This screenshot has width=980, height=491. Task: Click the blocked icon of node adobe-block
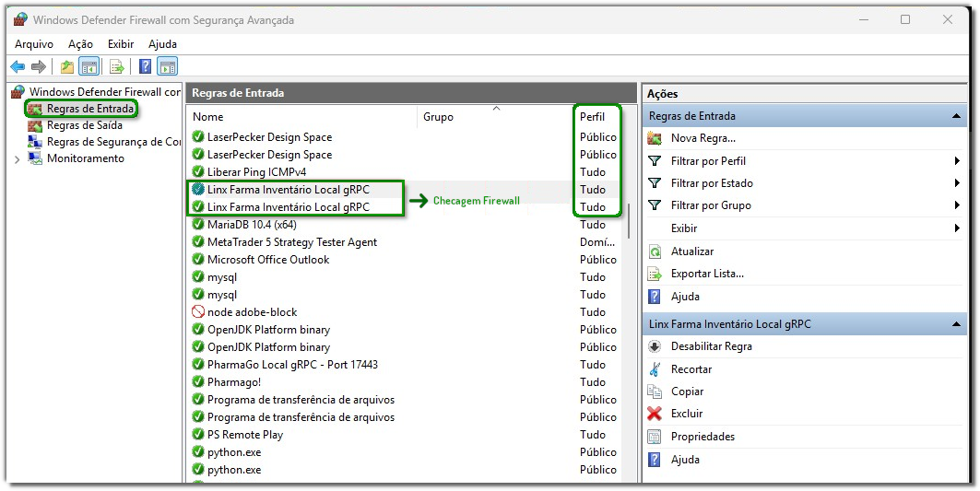coord(198,311)
